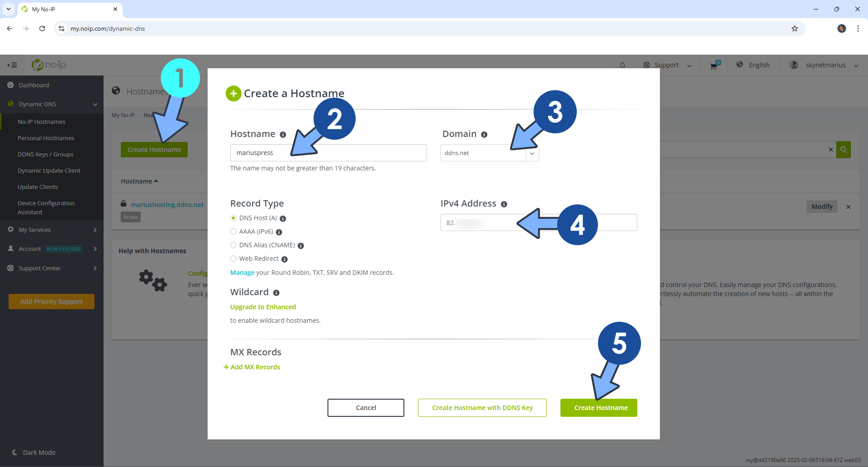Screen dimensions: 868x467
Task: Close the My No-IP browser tab
Action: [115, 9]
